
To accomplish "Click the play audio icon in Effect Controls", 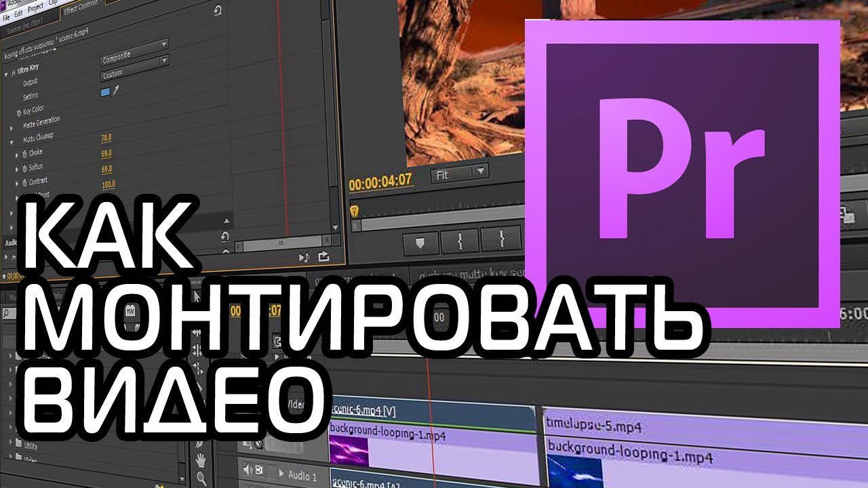I will click(304, 257).
